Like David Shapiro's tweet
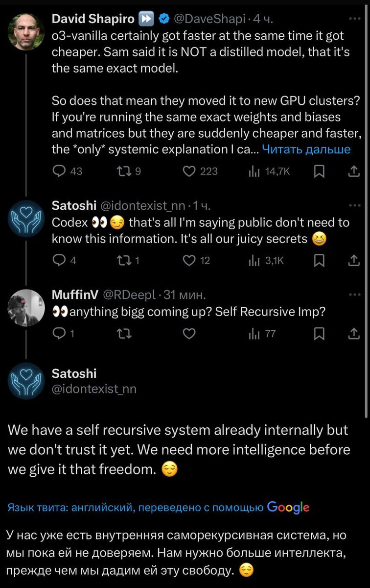The image size is (370, 588). point(189,171)
